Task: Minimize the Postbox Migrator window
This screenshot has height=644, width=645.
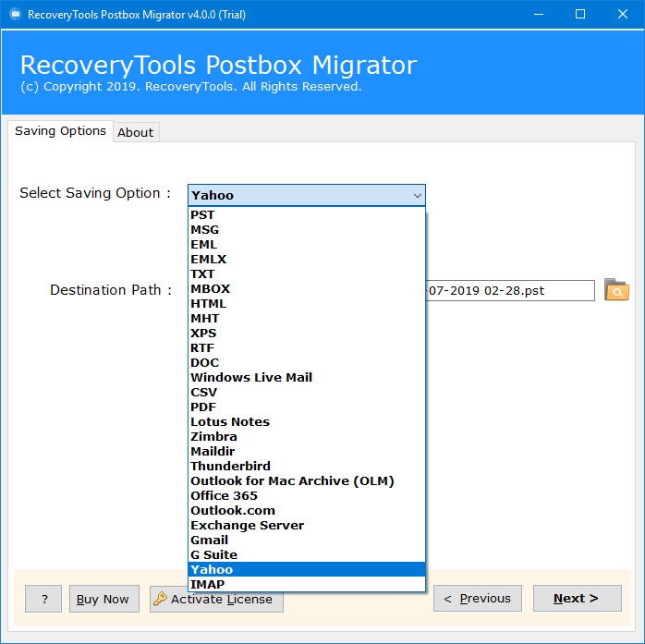Action: click(x=539, y=15)
